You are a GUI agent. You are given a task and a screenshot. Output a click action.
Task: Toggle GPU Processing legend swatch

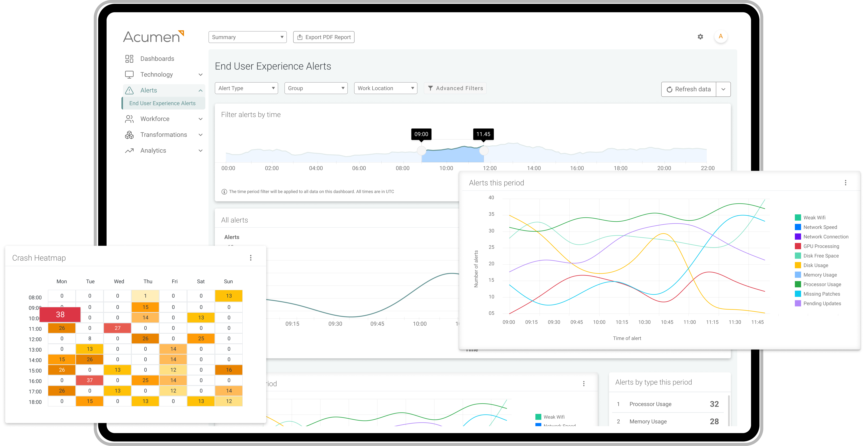pyautogui.click(x=797, y=246)
